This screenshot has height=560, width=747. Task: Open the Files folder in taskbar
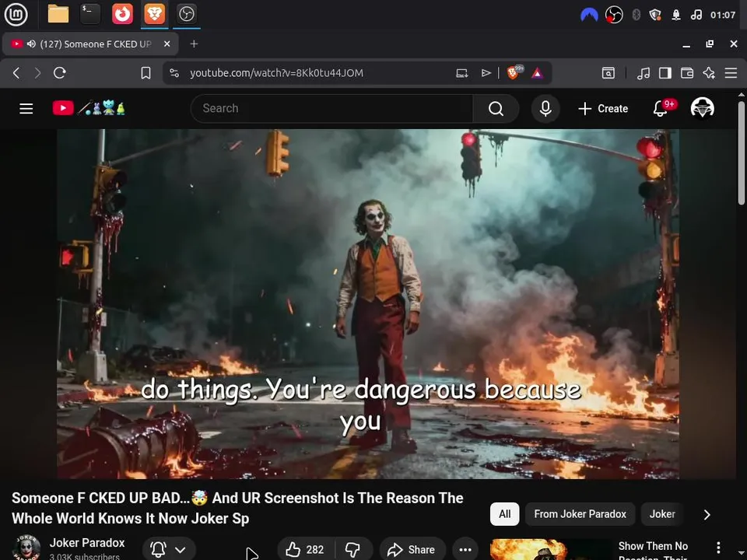point(58,14)
